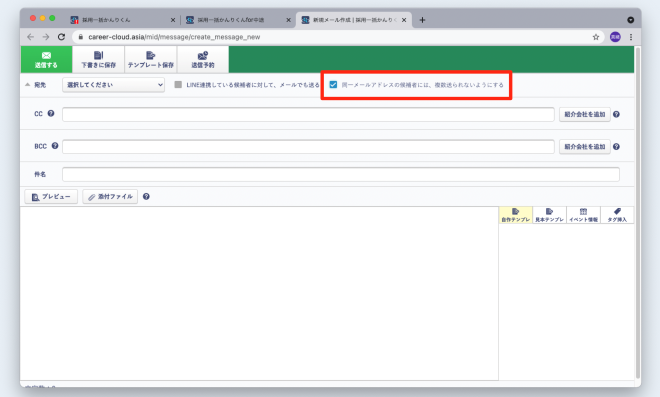The height and width of the screenshot is (397, 660).
Task: Click the CC help question icon
Action: (x=51, y=113)
